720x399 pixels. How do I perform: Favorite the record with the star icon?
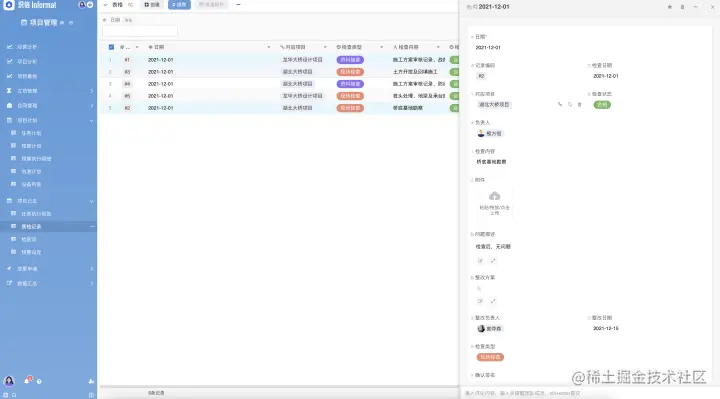coord(669,7)
